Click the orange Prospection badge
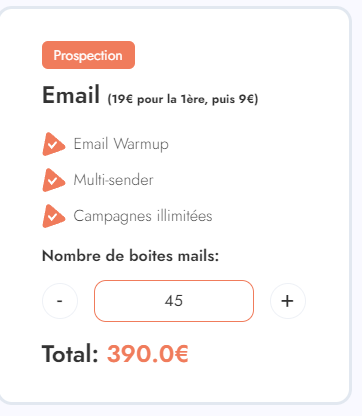The width and height of the screenshot is (362, 416). (x=88, y=55)
